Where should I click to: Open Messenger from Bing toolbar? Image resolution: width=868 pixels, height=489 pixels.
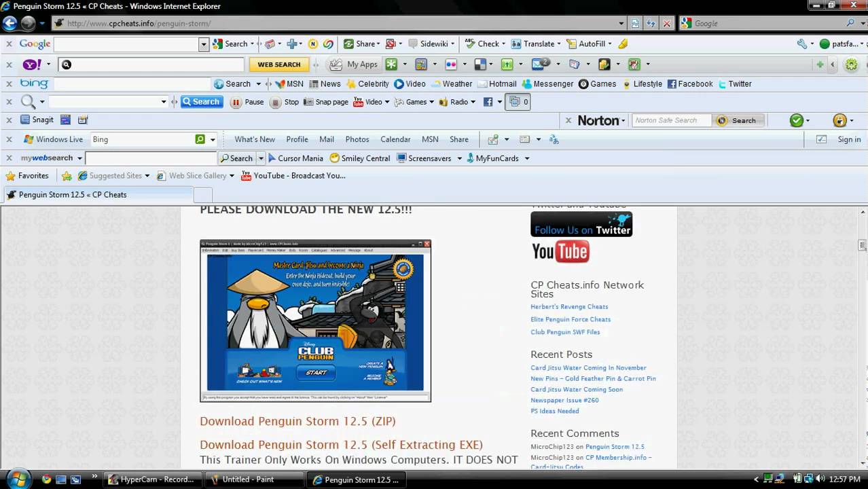[x=547, y=84]
